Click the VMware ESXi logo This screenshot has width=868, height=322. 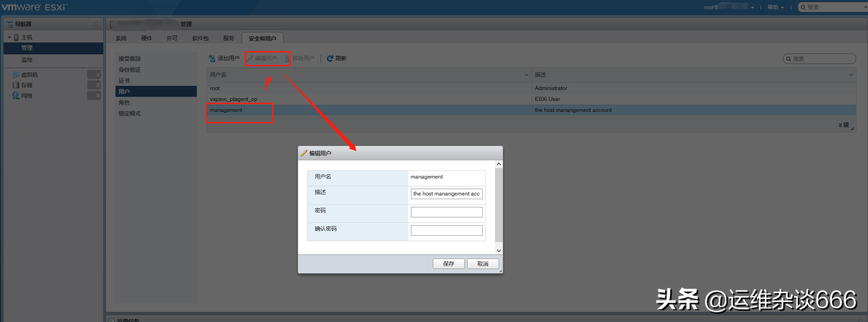[x=34, y=7]
